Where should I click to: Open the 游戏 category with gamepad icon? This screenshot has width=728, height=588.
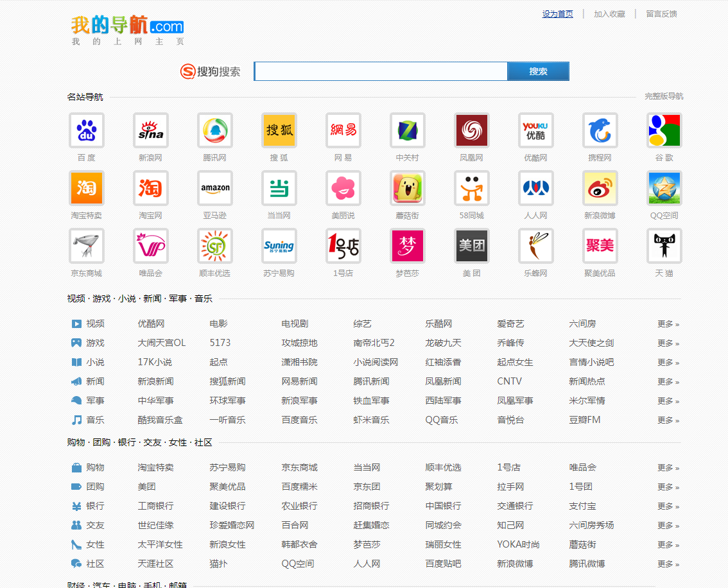tap(88, 343)
